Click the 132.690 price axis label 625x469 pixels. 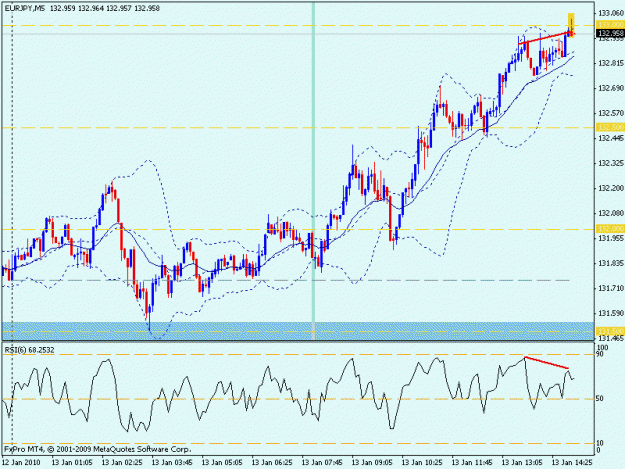coord(610,88)
